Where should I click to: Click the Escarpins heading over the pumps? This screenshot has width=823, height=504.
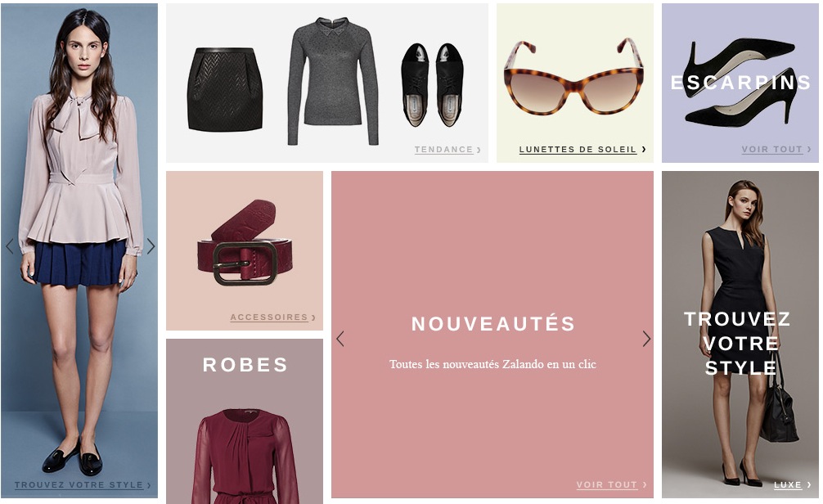pyautogui.click(x=740, y=83)
